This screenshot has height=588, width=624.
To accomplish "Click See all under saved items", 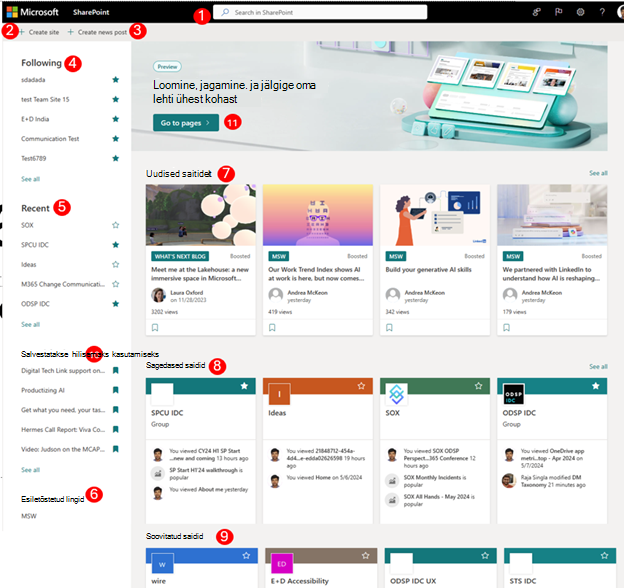I will pos(31,470).
